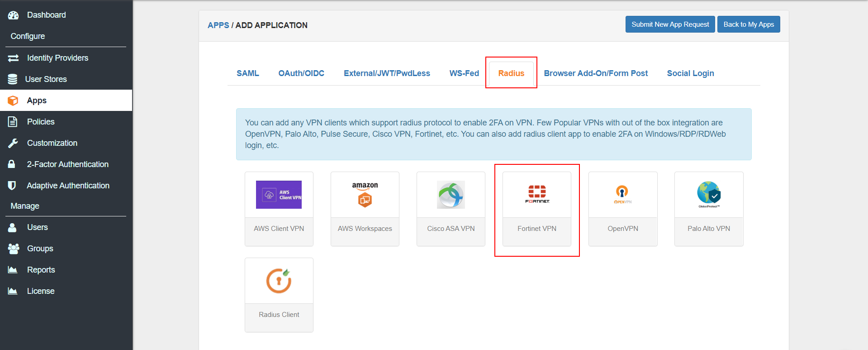
Task: Select the AWS Client VPN logo
Action: point(279,195)
